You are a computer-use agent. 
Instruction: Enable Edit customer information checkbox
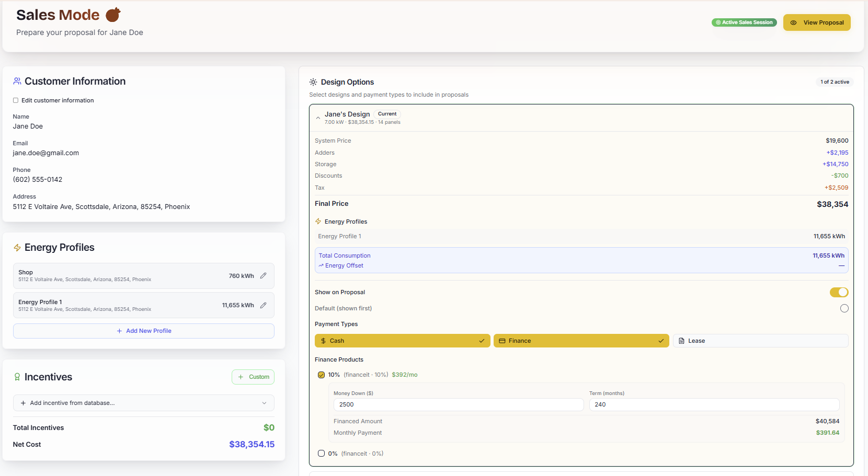tap(16, 100)
